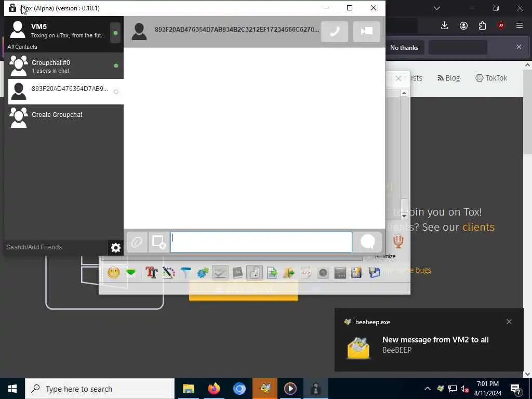Show hidden system tray icons
This screenshot has width=532, height=399.
coord(428,389)
